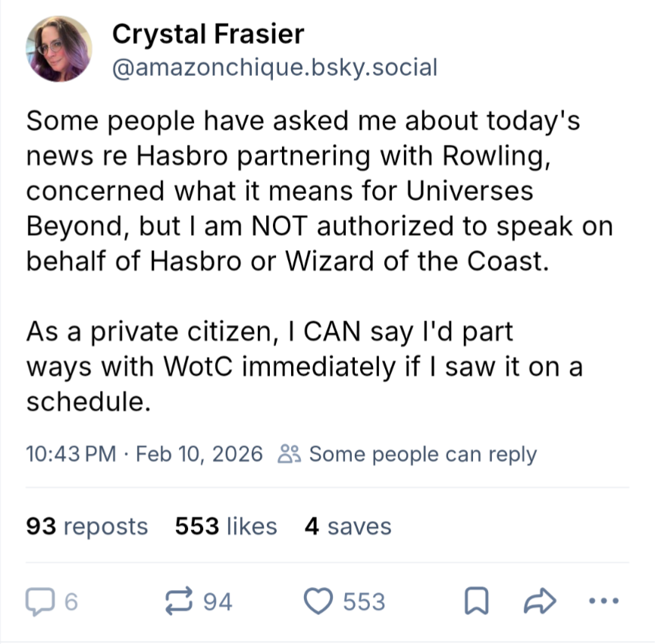Open the three-dot more options menu
This screenshot has height=644, width=655.
(x=603, y=602)
